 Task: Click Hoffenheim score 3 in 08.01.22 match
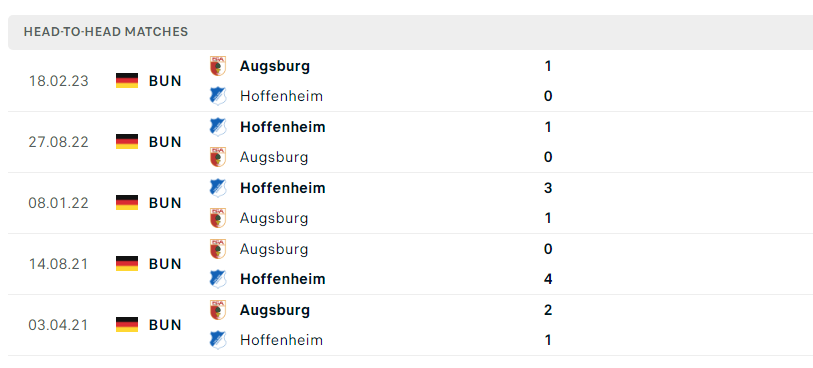(x=548, y=188)
